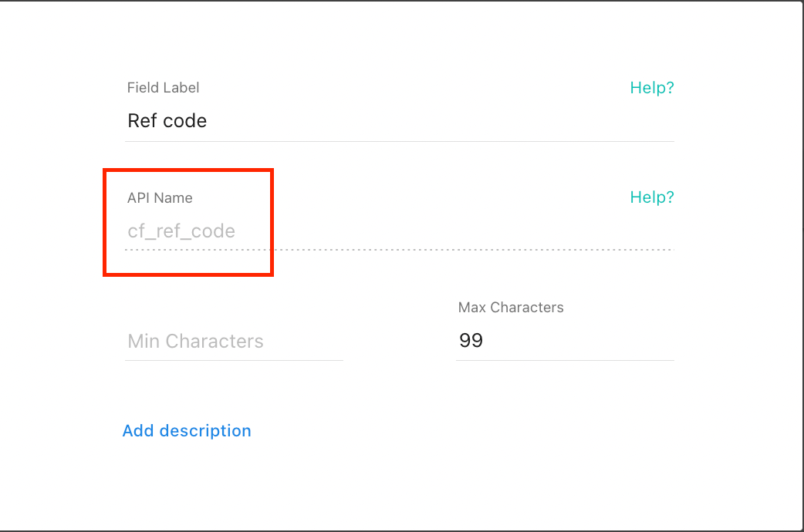Click the Max Characters field showing 99

565,341
